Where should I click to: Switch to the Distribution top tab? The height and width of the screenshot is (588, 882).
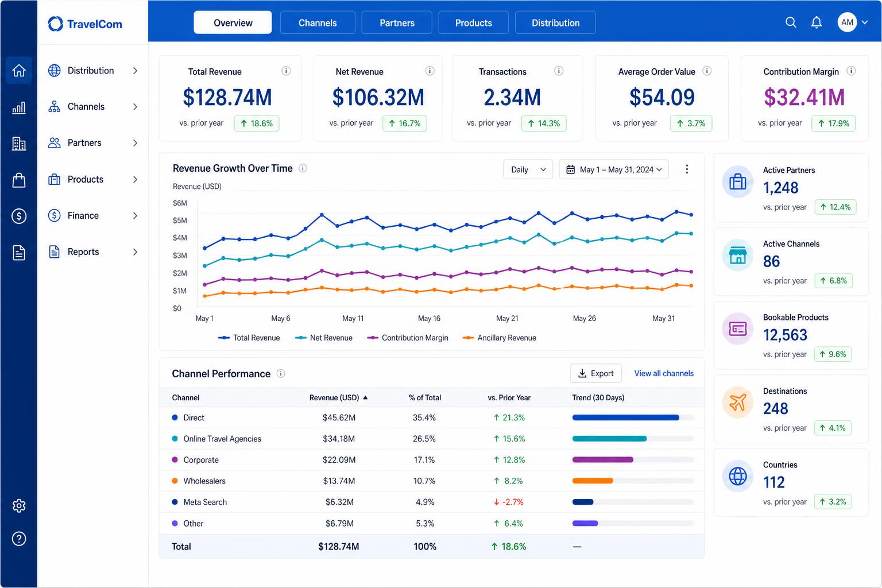coord(555,22)
